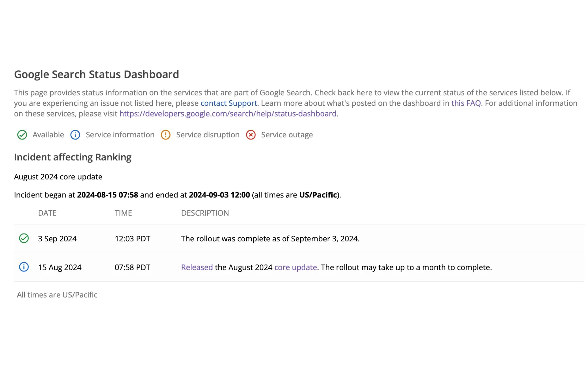Screen dimensions: 588x368
Task: Click the Service disruption icon
Action: [165, 135]
